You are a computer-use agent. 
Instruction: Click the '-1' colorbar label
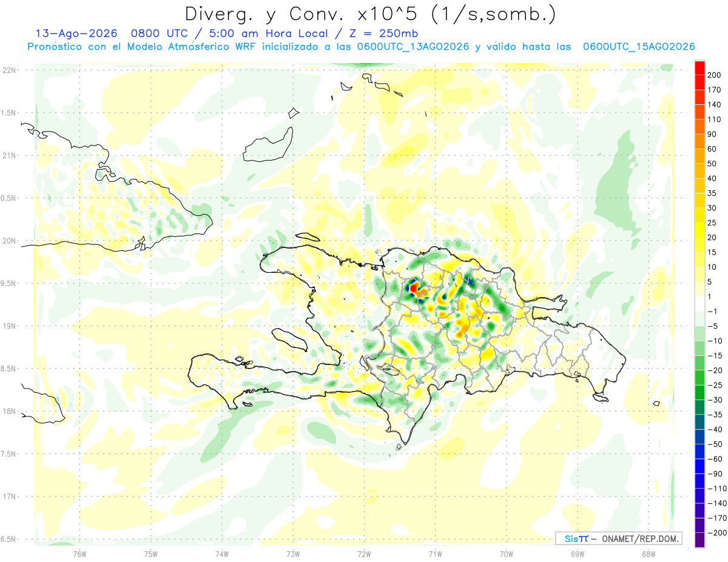click(713, 312)
